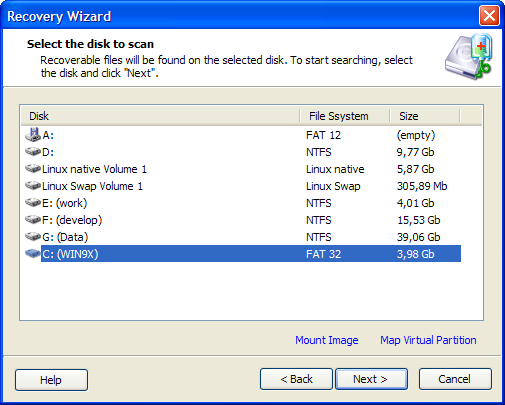Select the F: (develop) disk row
The image size is (505, 405).
[x=243, y=220]
